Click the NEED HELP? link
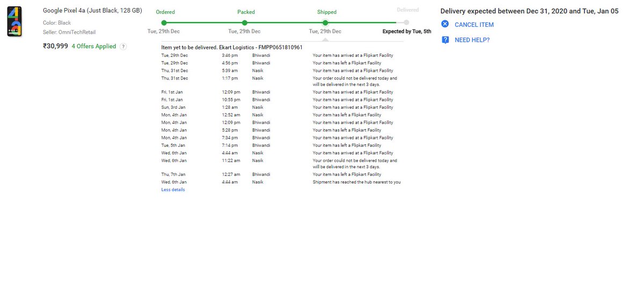 [x=472, y=40]
